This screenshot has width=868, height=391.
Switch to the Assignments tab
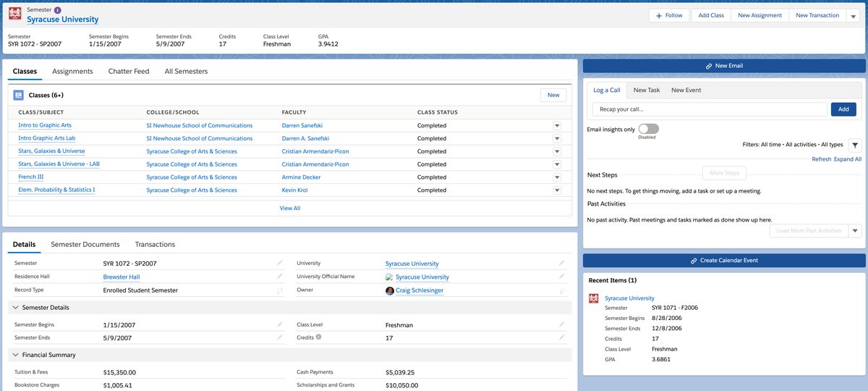[72, 72]
